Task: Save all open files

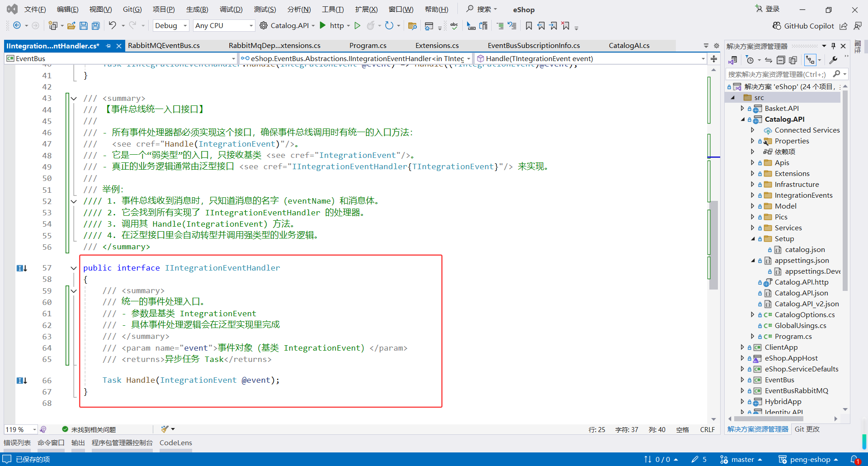Action: tap(95, 25)
